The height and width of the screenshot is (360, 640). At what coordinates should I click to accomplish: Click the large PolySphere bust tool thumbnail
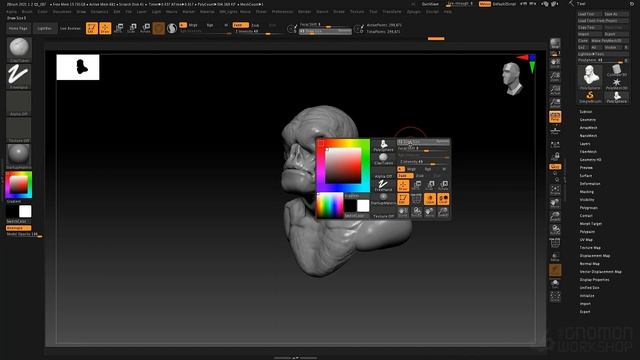(x=590, y=77)
